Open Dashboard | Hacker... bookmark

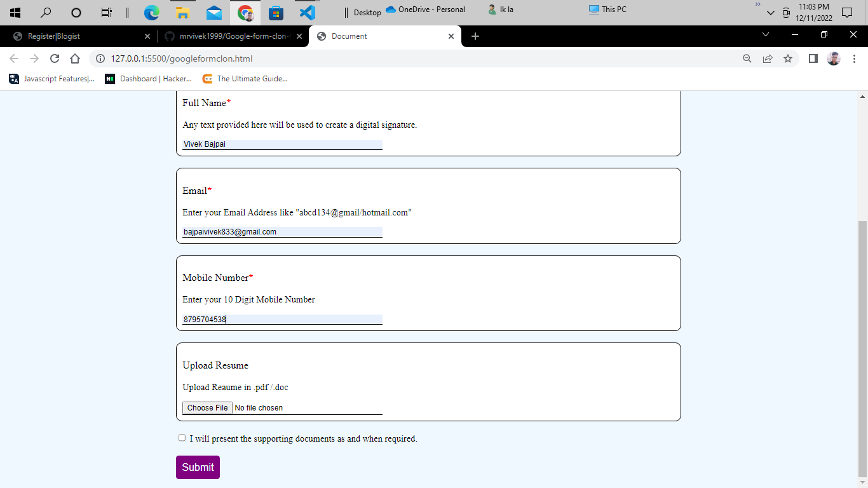coord(149,79)
